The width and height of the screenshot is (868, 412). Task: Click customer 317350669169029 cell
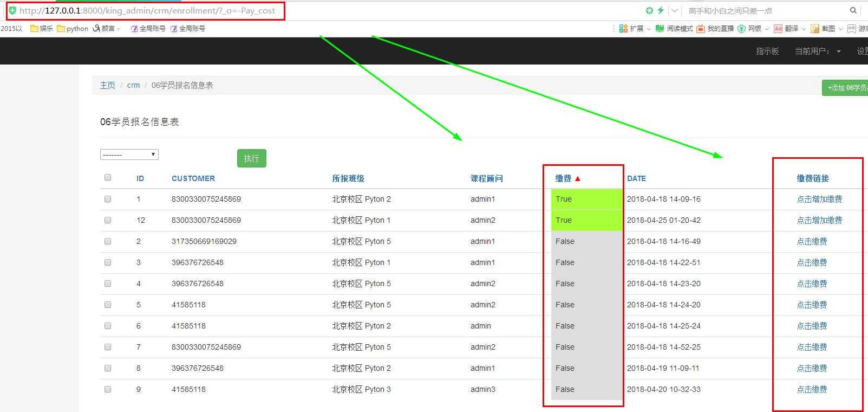coord(204,241)
